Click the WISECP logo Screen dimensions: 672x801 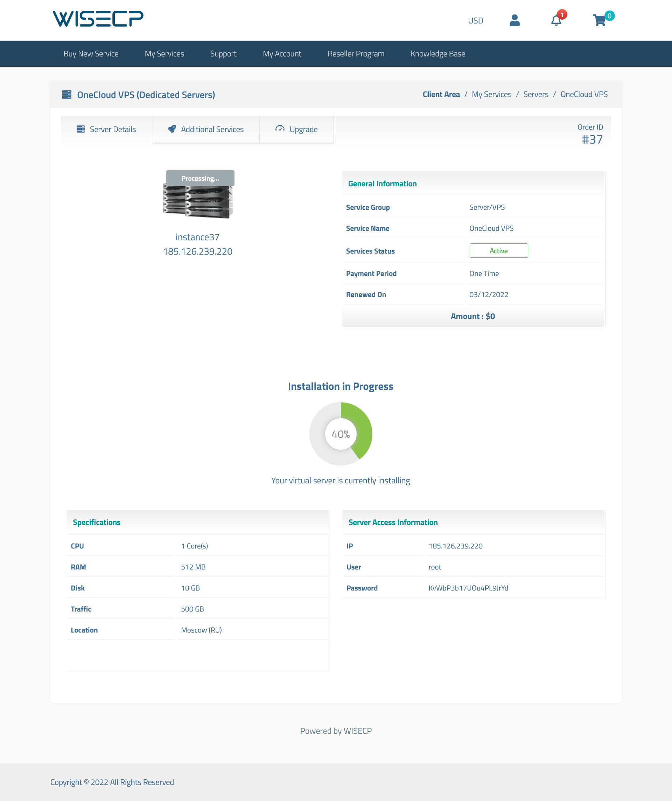point(98,19)
